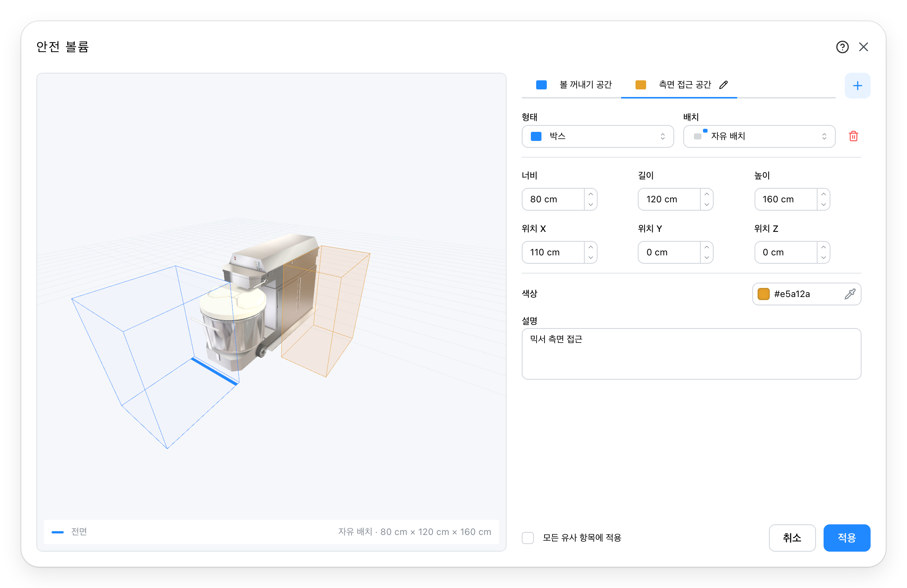Screen dimensions: 907x588
Task: Close the 안전 볼륨 dialog
Action: 863,47
